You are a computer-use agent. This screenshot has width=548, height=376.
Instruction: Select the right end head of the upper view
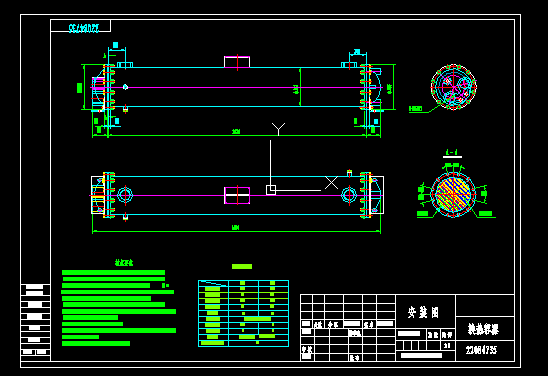376,87
